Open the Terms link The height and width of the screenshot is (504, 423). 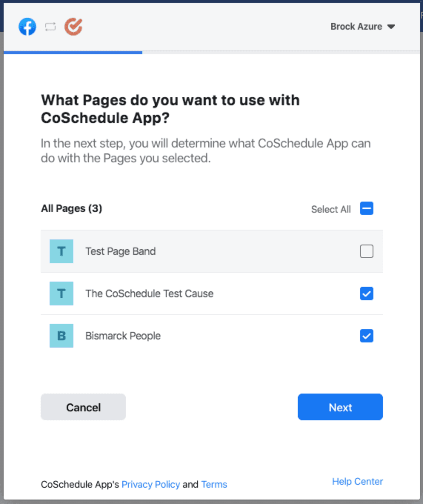(x=214, y=484)
